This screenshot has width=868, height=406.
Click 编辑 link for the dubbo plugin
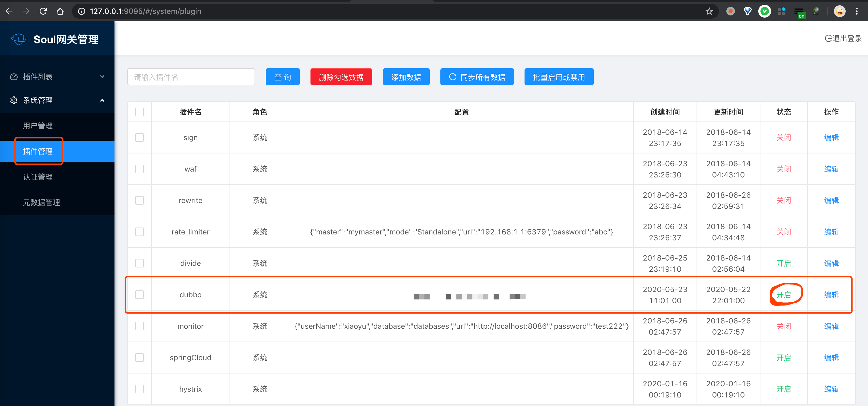click(x=831, y=295)
